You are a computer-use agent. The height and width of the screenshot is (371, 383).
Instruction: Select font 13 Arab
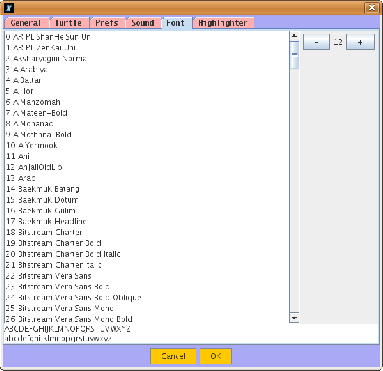tap(147, 178)
